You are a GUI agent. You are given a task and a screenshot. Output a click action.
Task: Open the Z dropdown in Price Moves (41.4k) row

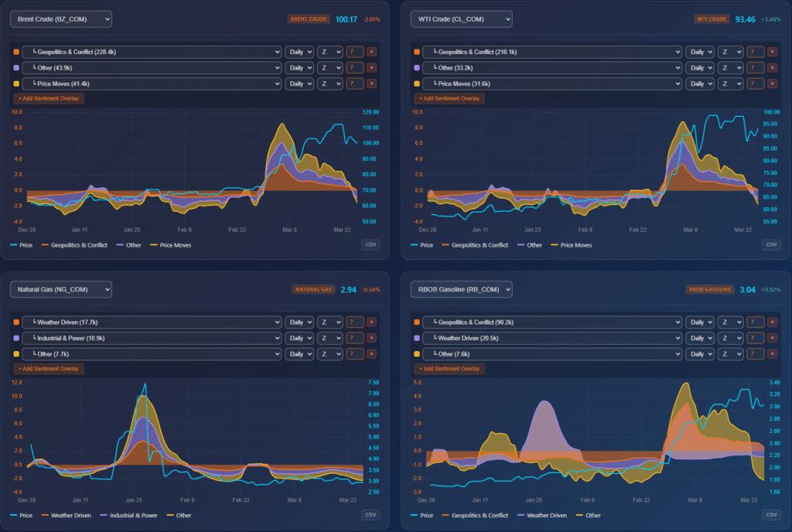click(x=329, y=84)
